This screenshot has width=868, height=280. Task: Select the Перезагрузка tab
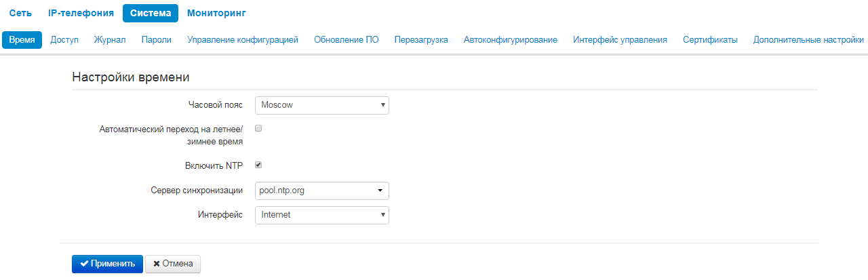click(421, 40)
